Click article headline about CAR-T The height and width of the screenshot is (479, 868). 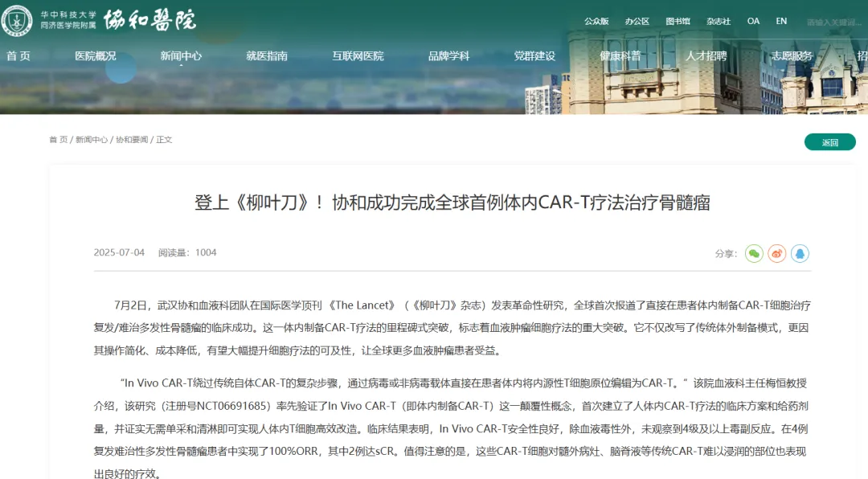[x=452, y=203]
